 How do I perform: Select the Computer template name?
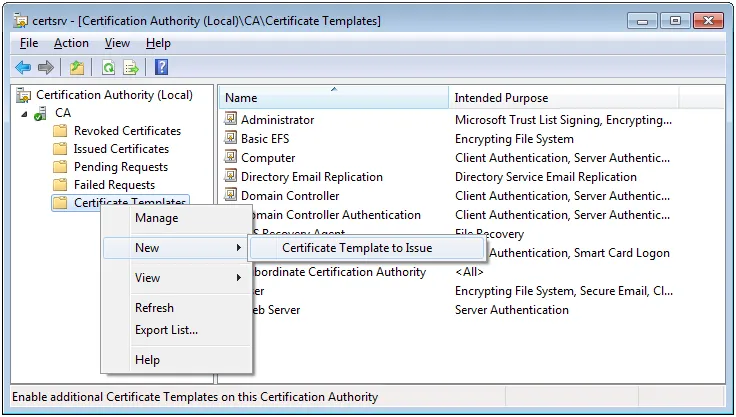click(x=268, y=158)
